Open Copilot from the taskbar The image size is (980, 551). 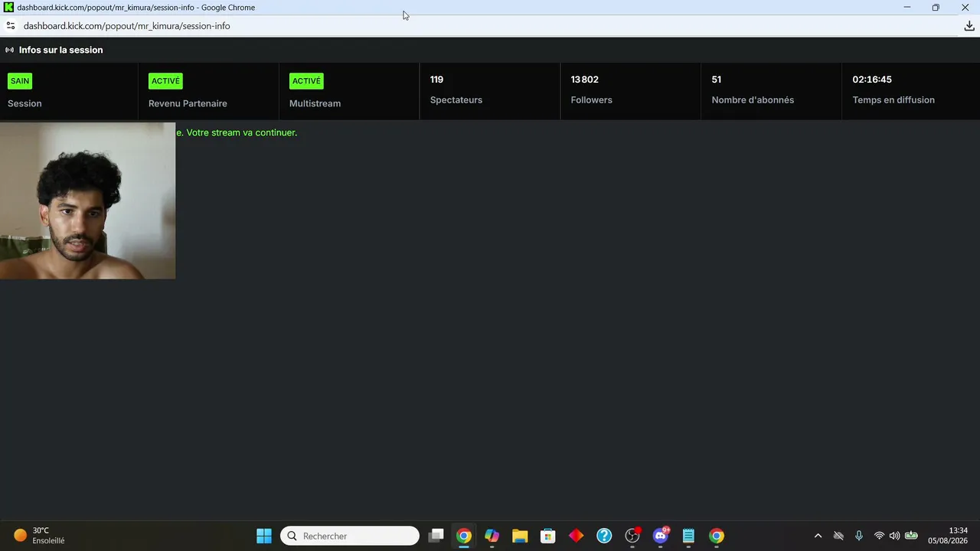[x=492, y=536]
